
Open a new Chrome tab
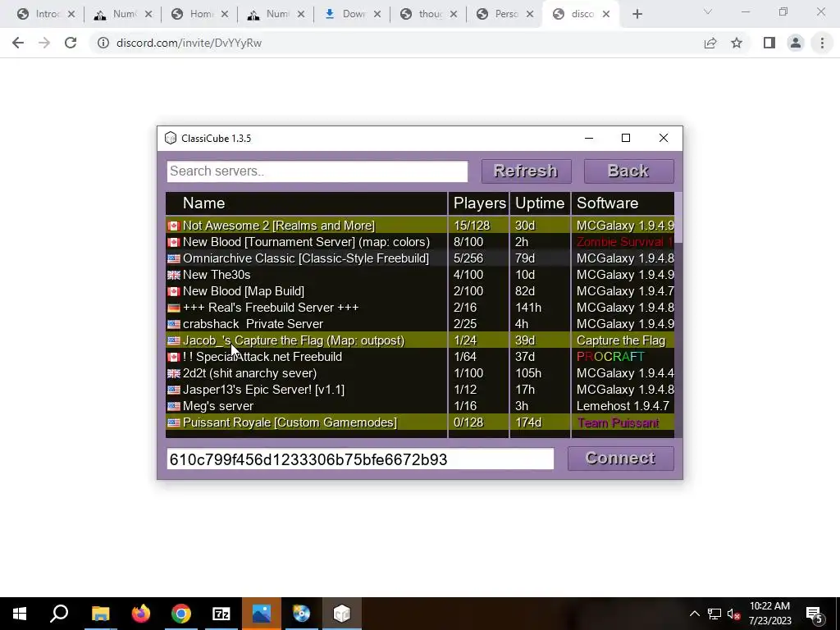637,15
